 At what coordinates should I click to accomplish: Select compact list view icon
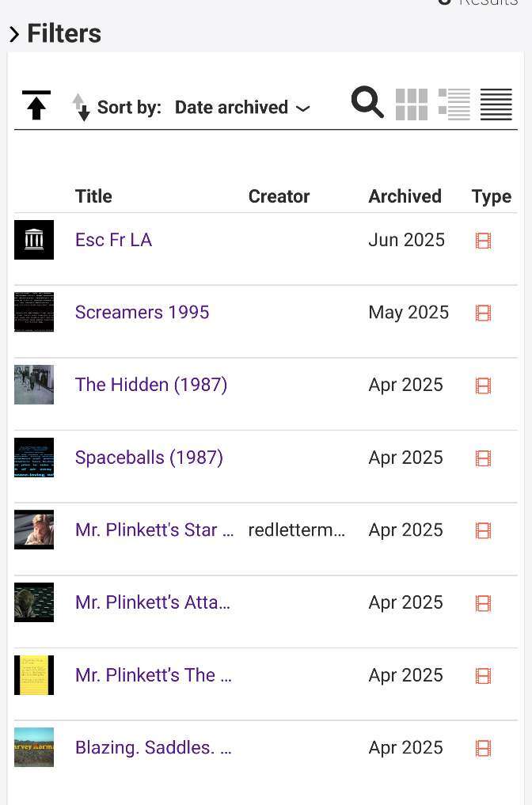coord(496,104)
